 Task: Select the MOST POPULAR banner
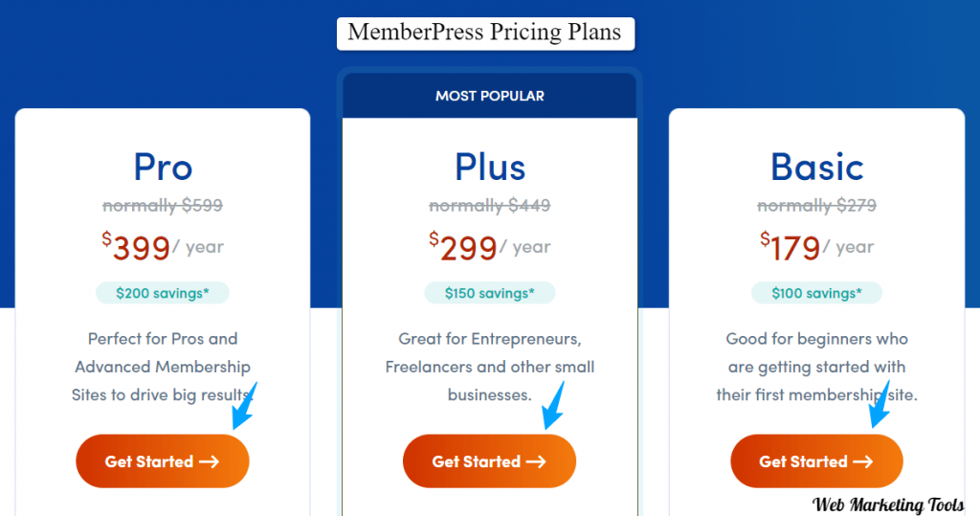(x=489, y=96)
